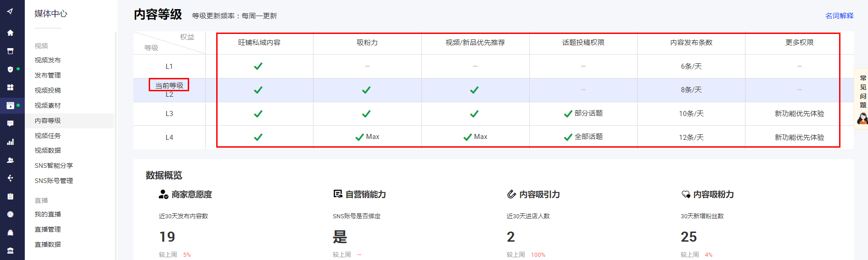Click the chat message sidebar icon
The image size is (868, 260).
(10, 123)
